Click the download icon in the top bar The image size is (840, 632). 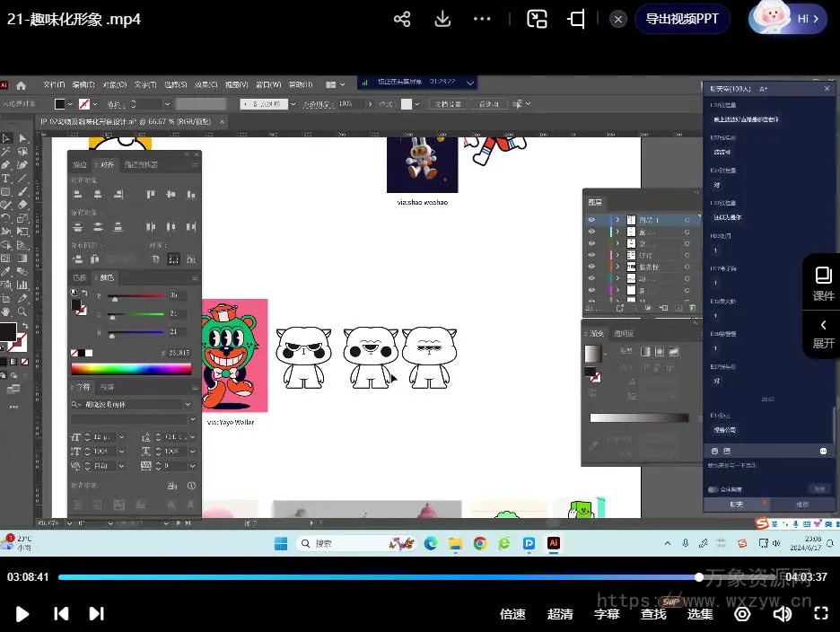tap(442, 19)
